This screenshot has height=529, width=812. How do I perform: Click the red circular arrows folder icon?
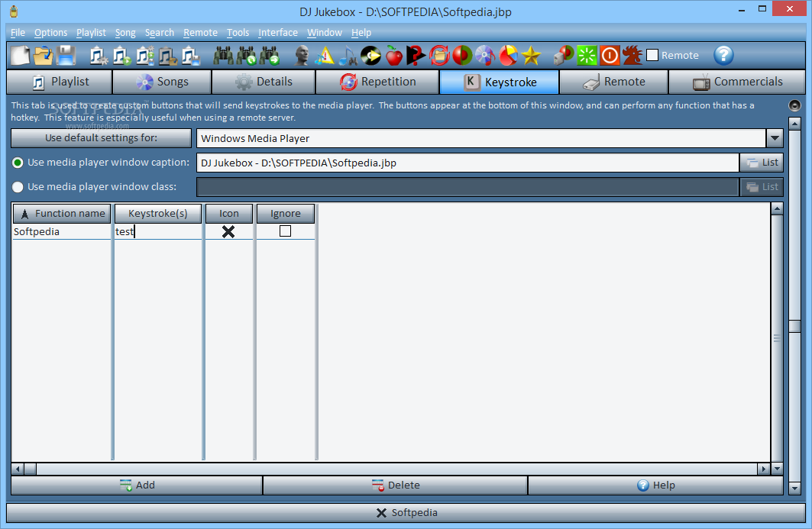click(439, 56)
